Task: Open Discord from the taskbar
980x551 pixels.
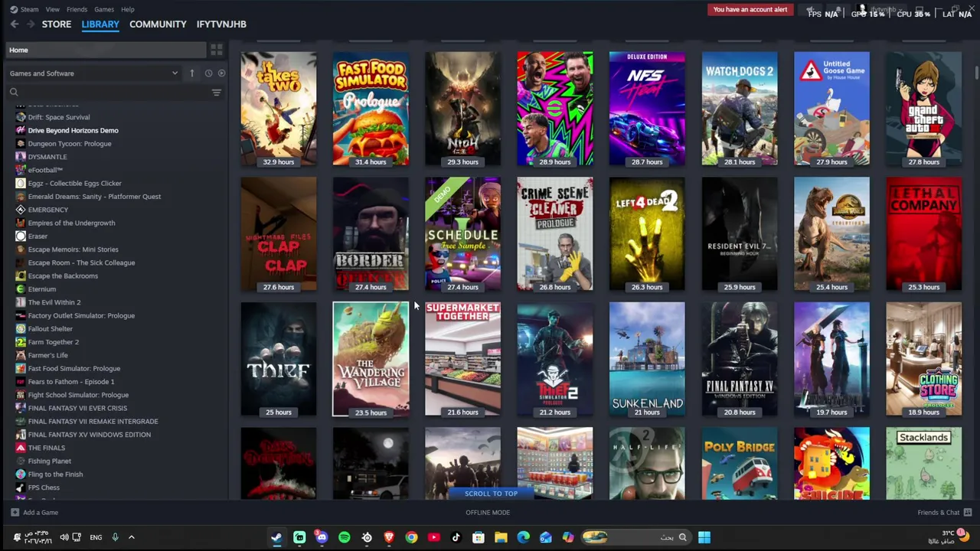Action: [x=322, y=537]
